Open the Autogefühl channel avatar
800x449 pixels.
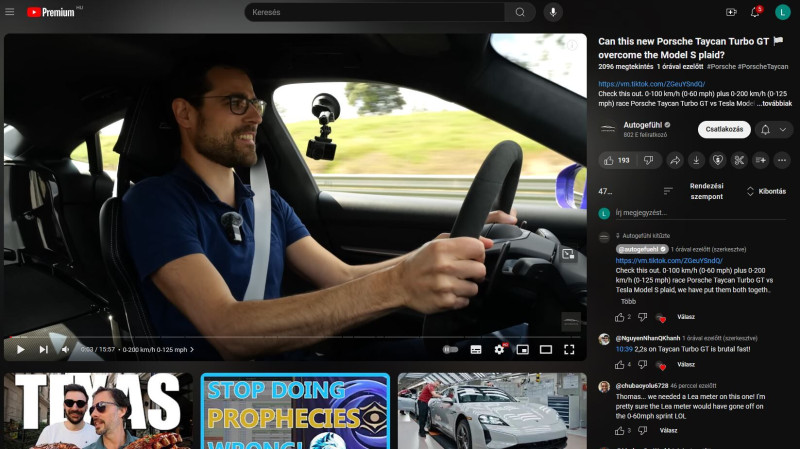(608, 129)
